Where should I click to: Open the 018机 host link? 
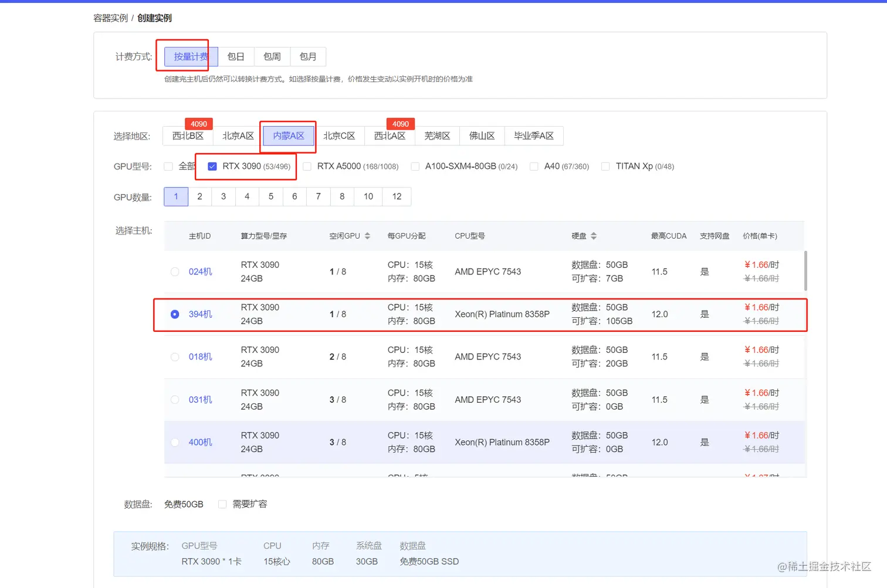click(200, 357)
